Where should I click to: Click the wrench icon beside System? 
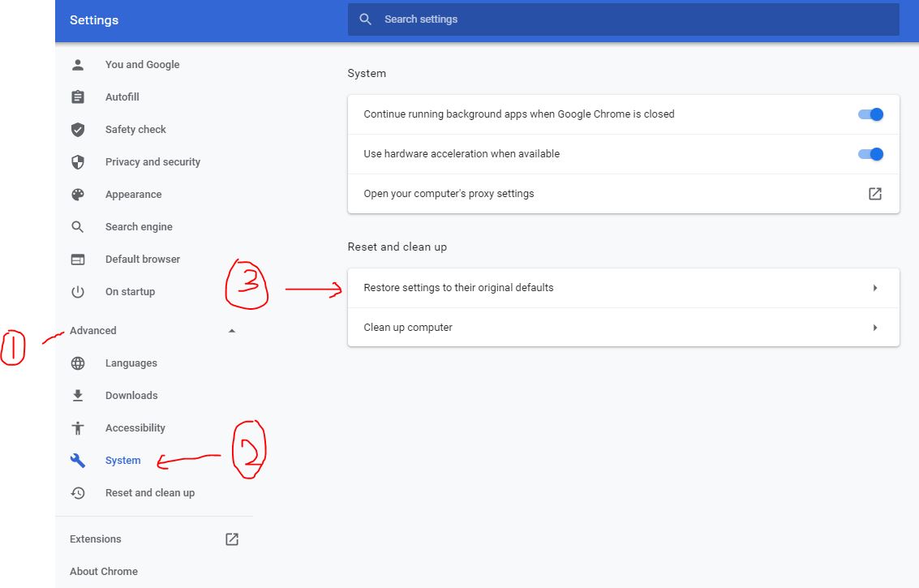pyautogui.click(x=77, y=461)
